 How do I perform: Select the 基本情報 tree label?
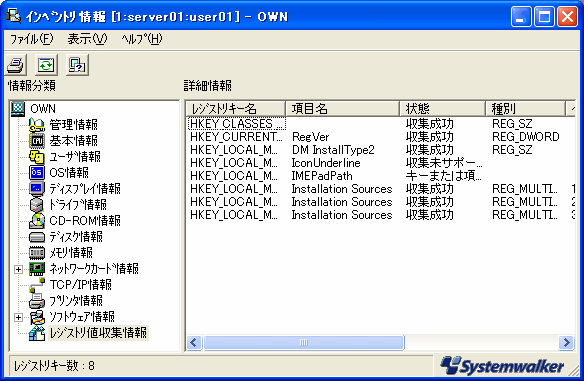point(73,141)
